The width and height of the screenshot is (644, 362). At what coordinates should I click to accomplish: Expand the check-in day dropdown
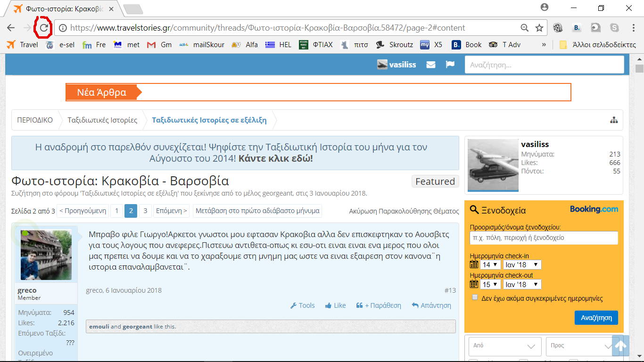(490, 265)
